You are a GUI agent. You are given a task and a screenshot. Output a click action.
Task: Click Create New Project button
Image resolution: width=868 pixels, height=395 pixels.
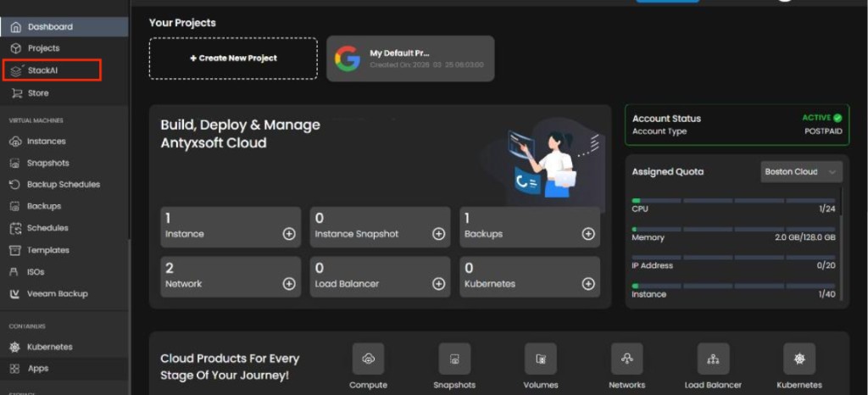pyautogui.click(x=233, y=58)
